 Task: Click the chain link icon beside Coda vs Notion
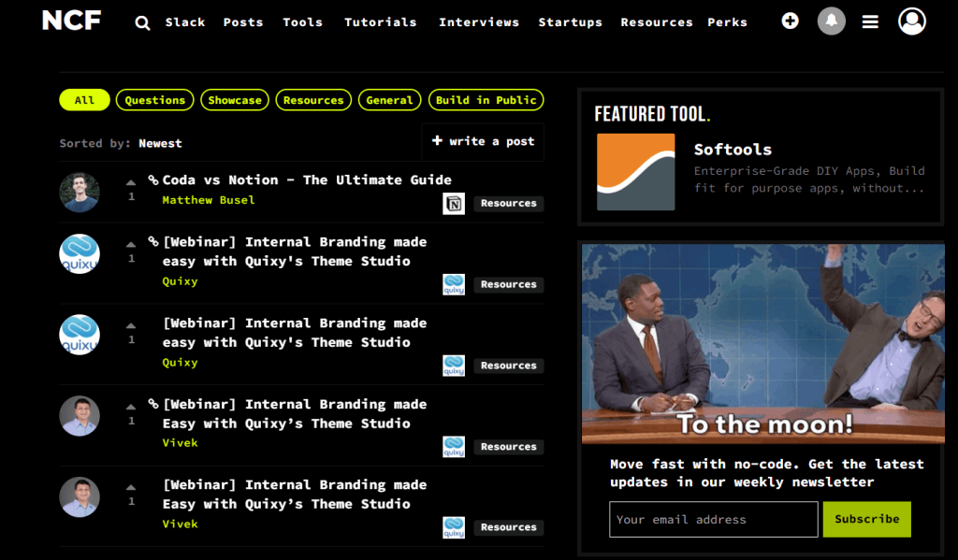tap(153, 179)
